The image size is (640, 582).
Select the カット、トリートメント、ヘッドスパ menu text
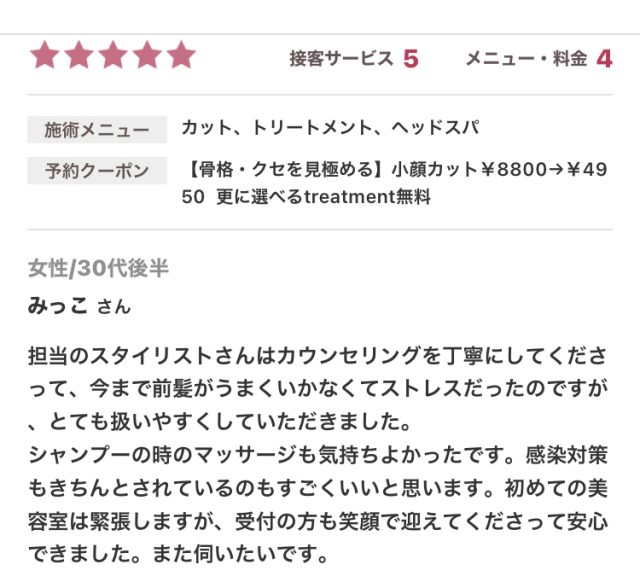pos(330,128)
